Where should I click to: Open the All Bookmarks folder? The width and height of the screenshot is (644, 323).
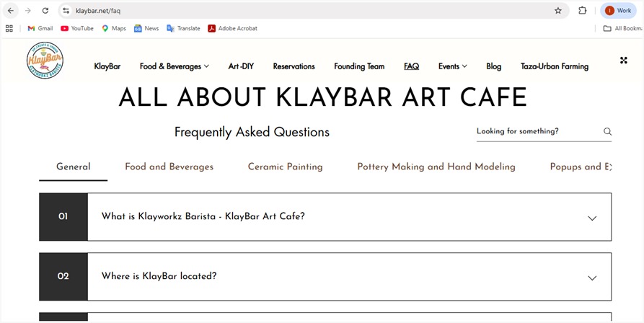click(622, 28)
